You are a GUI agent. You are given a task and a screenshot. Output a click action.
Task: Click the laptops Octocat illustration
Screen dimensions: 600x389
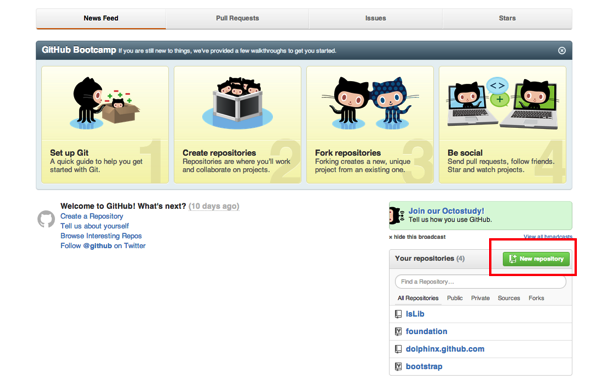[x=502, y=103]
